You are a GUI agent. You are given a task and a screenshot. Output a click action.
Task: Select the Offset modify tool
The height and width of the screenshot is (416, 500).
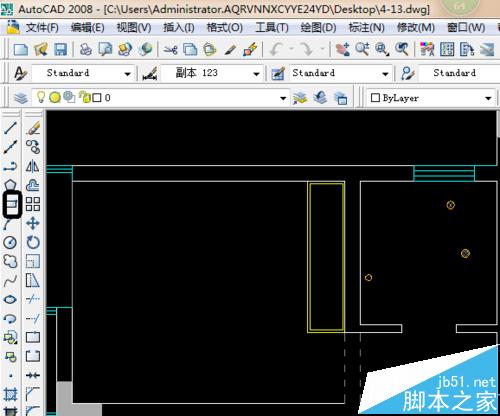pyautogui.click(x=33, y=185)
